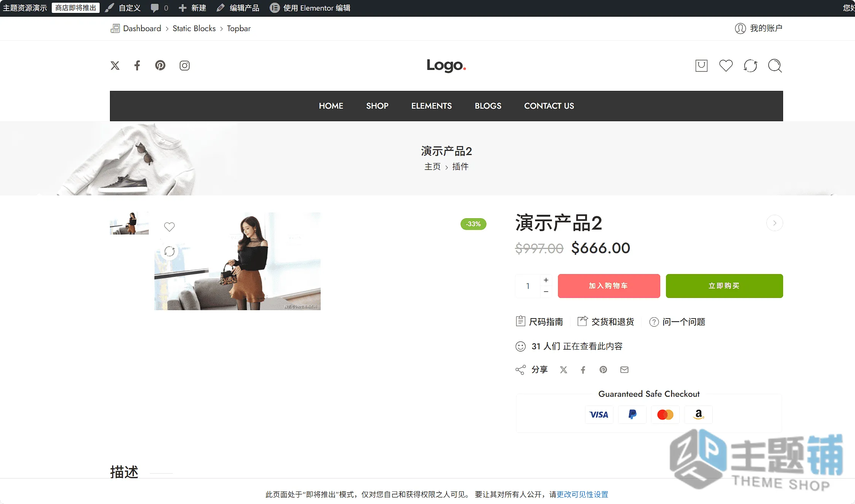The image size is (855, 504).
Task: Open SHOP menu item
Action: (377, 106)
